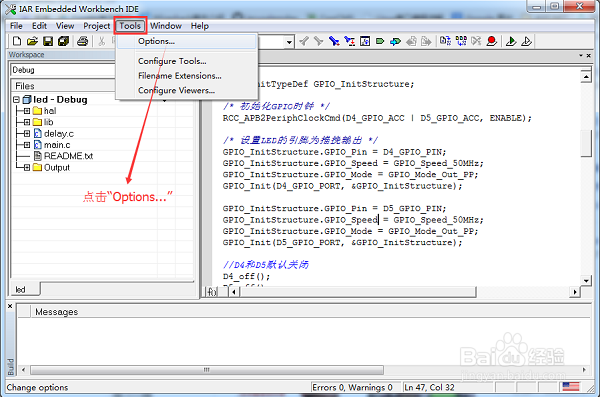600x397 pixels.
Task: Select the main.c file
Action: (x=57, y=145)
